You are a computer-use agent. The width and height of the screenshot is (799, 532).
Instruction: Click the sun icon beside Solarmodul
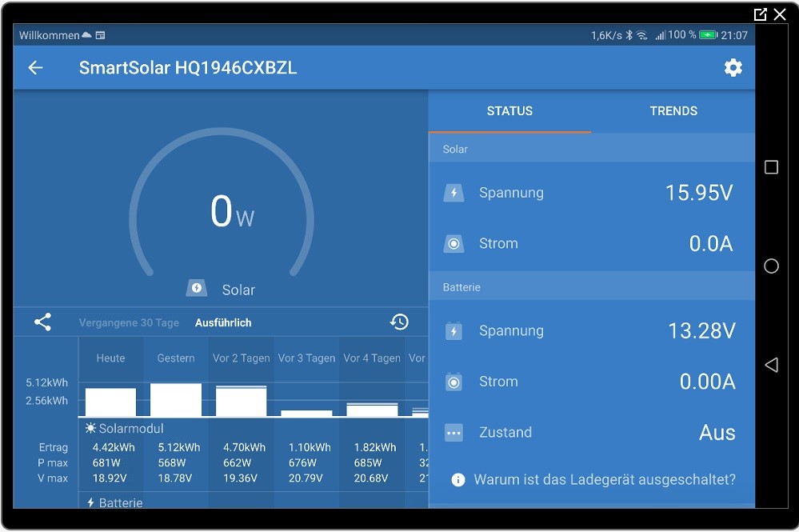(x=90, y=428)
